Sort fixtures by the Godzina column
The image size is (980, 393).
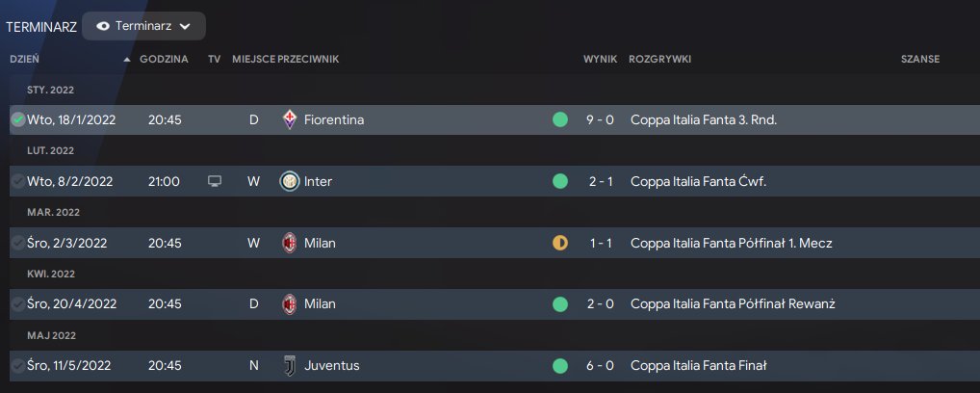pos(164,59)
